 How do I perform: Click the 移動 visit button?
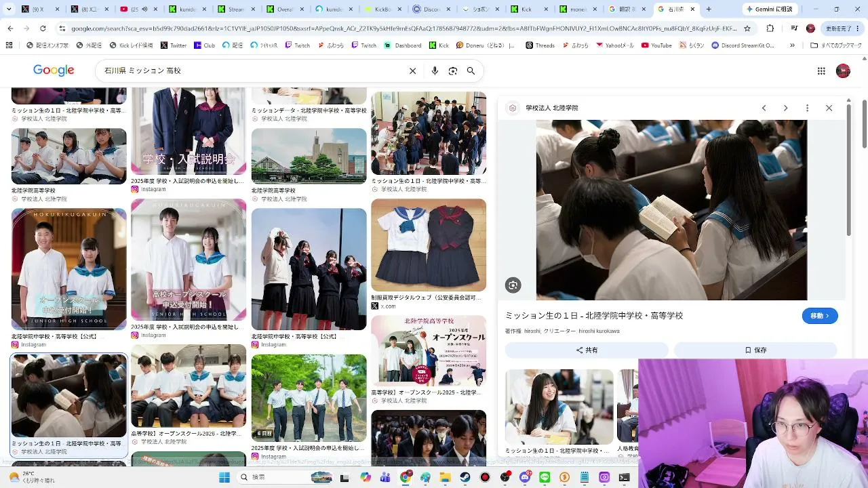tap(820, 316)
